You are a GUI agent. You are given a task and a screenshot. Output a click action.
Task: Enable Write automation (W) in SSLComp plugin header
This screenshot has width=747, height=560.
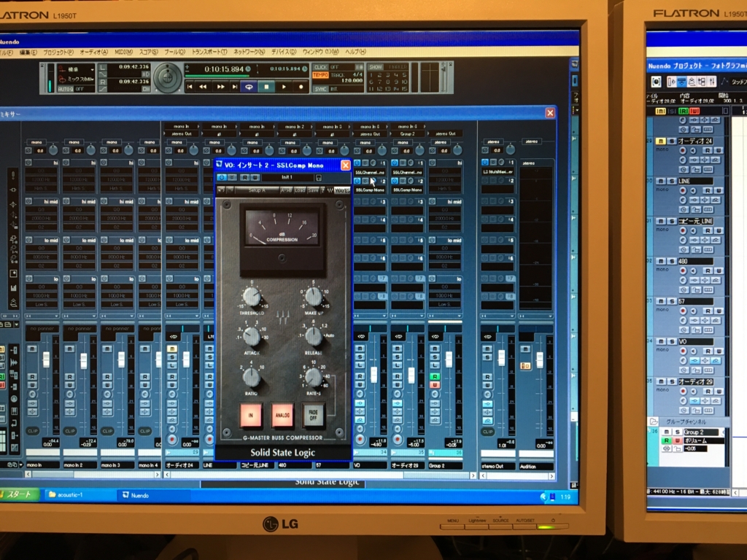point(255,178)
